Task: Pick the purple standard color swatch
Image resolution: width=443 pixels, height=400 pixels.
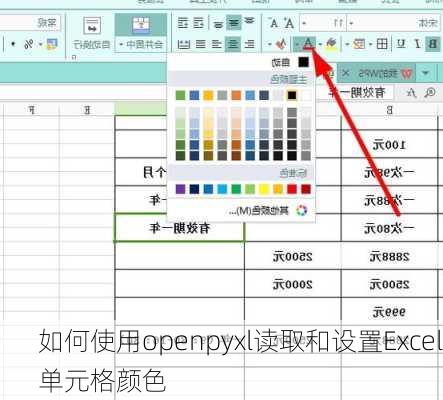Action: click(x=180, y=189)
